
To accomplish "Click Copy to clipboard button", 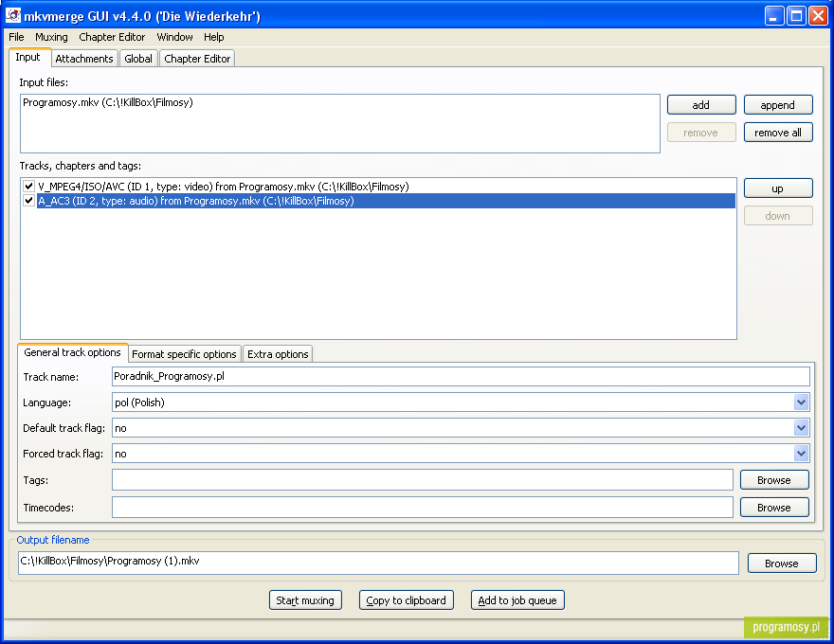I will 406,600.
